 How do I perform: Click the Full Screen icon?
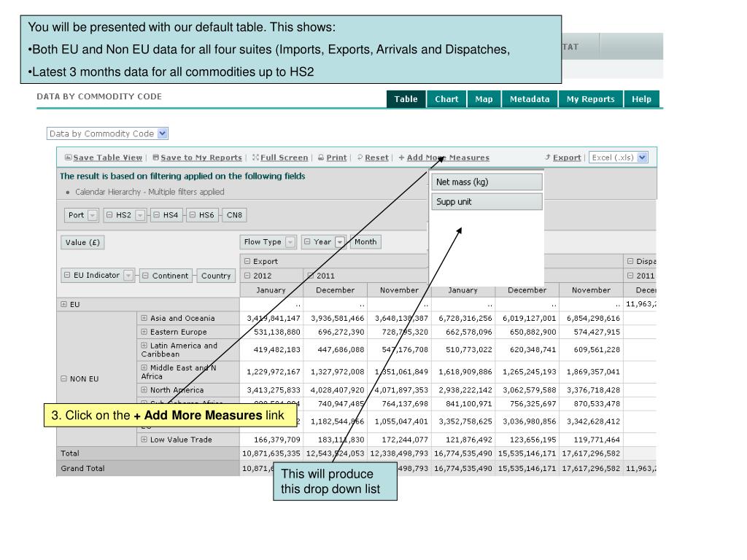point(256,157)
